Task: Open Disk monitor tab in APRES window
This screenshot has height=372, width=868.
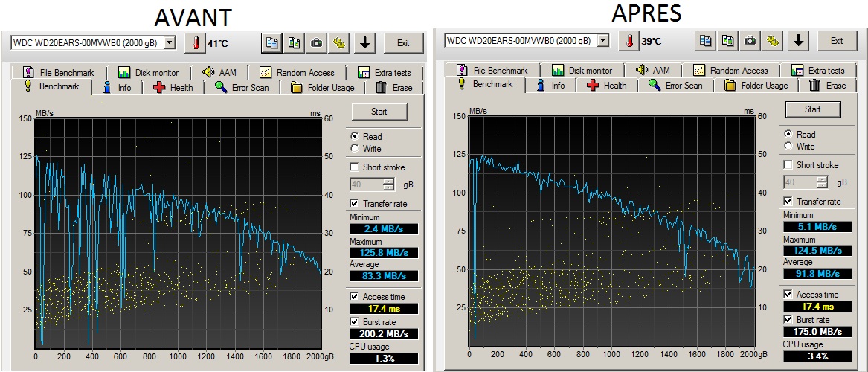Action: click(x=582, y=70)
